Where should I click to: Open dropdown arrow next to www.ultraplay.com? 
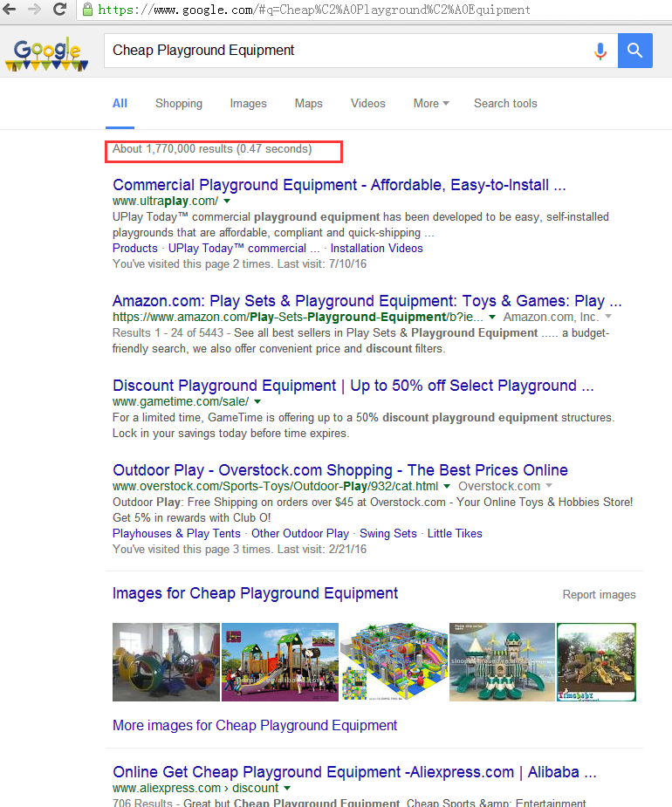coord(227,202)
